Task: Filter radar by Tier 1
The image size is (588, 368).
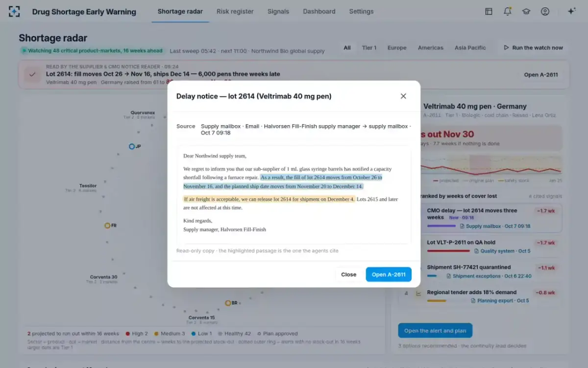Action: point(369,48)
